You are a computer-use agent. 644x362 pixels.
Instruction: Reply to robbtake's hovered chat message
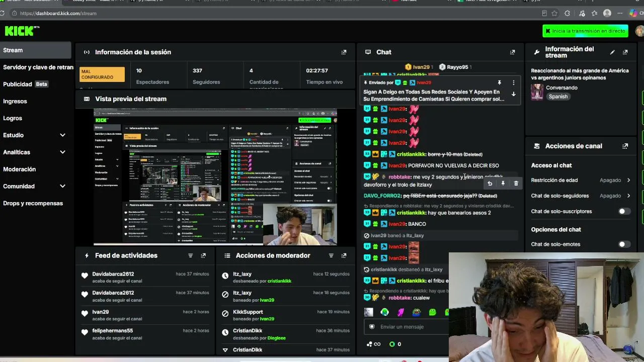[x=490, y=184]
